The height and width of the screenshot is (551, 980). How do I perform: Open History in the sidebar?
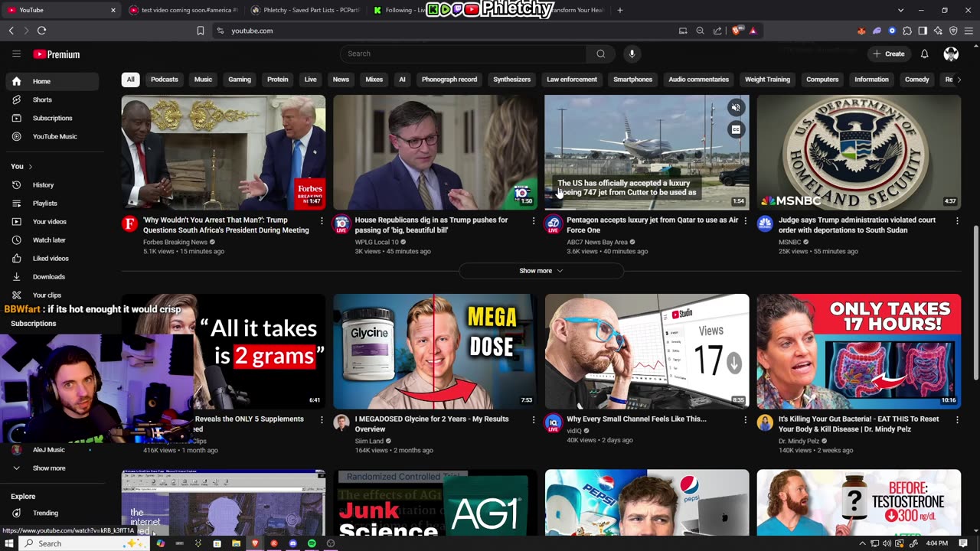coord(43,185)
